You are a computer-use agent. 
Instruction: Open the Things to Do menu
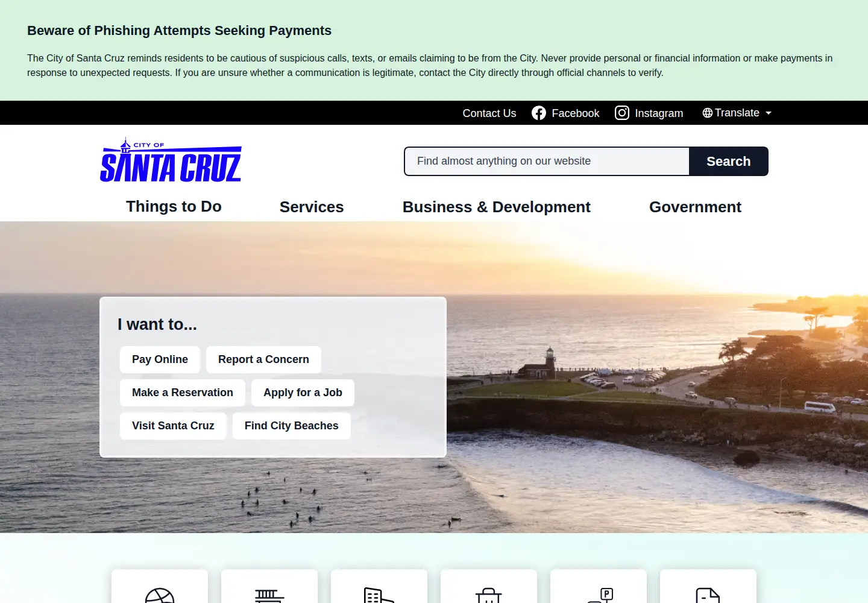coord(174,207)
